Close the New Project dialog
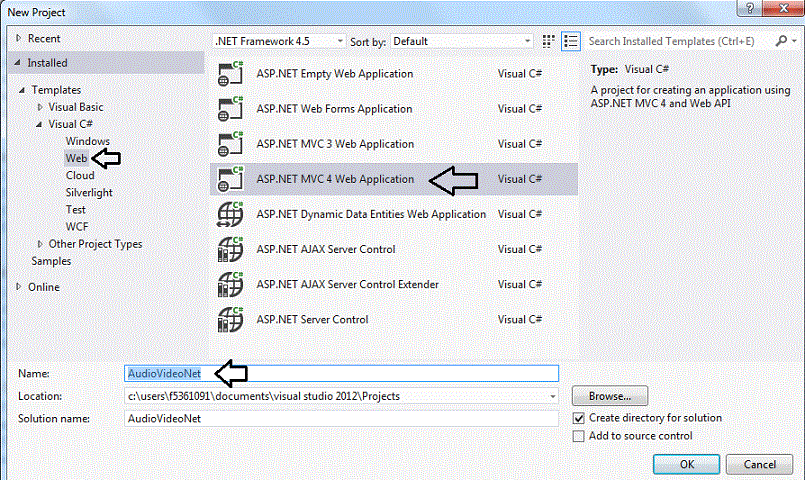This screenshot has width=805, height=480. tap(784, 8)
